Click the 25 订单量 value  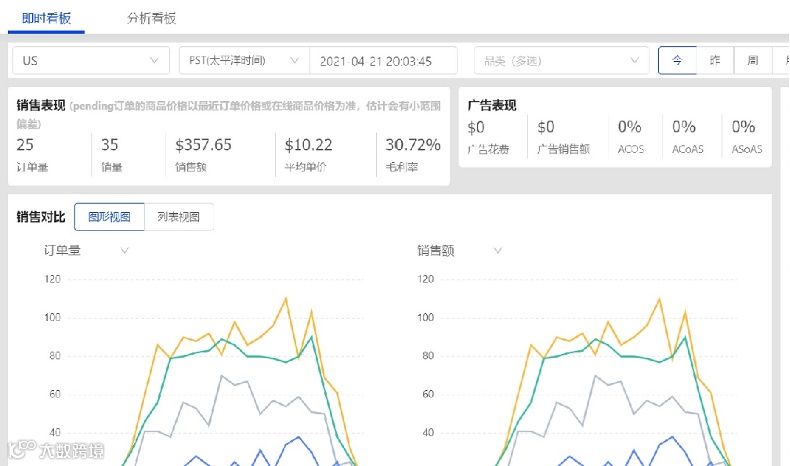tap(25, 145)
